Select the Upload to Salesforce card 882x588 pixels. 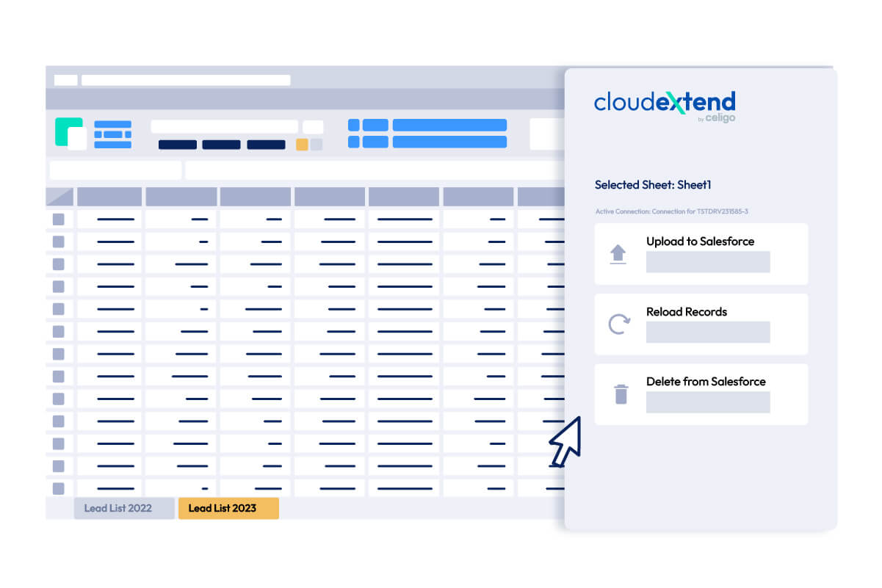pos(701,254)
